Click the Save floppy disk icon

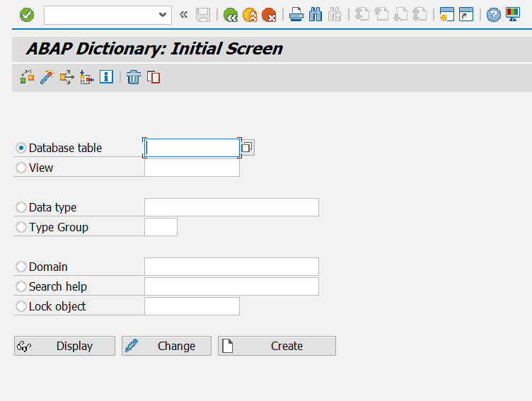click(x=203, y=15)
